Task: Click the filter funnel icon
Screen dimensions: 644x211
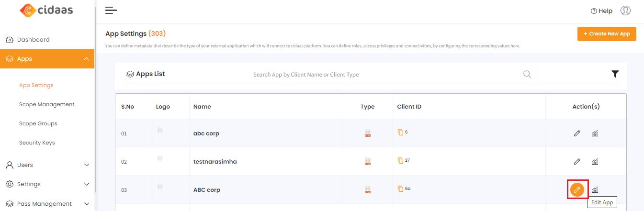Action: click(x=615, y=74)
